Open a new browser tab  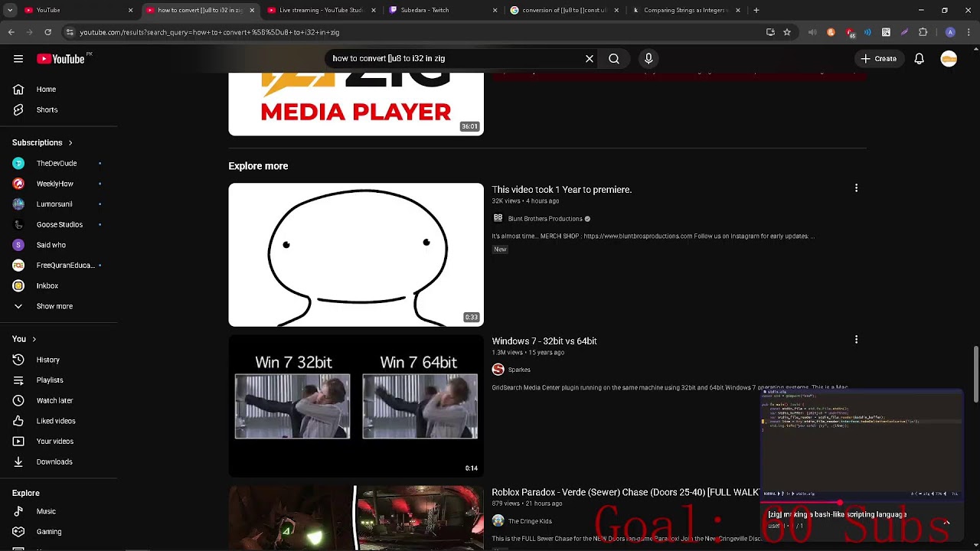click(x=756, y=10)
